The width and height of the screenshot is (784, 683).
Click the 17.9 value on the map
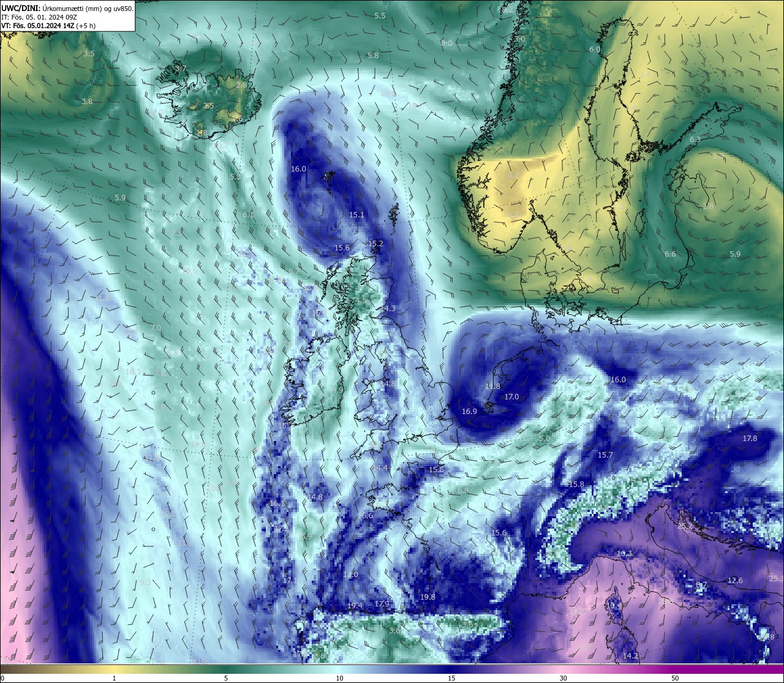coord(382,604)
